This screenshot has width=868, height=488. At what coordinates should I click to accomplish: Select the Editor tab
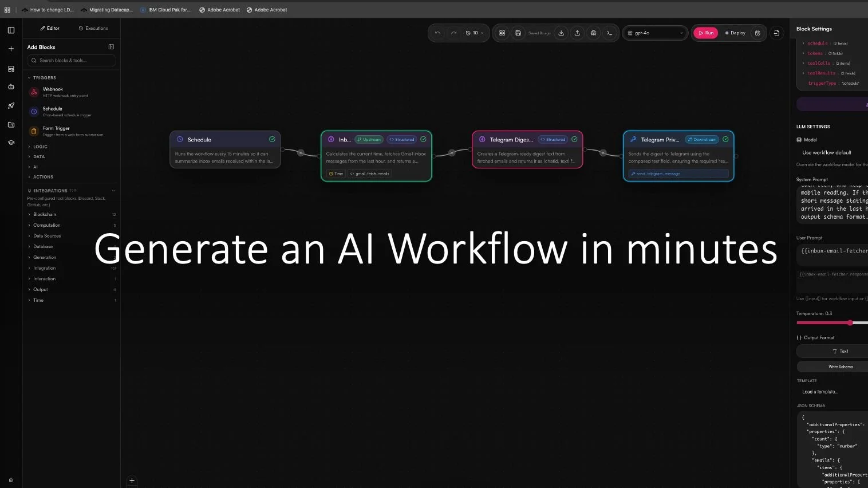tap(49, 28)
